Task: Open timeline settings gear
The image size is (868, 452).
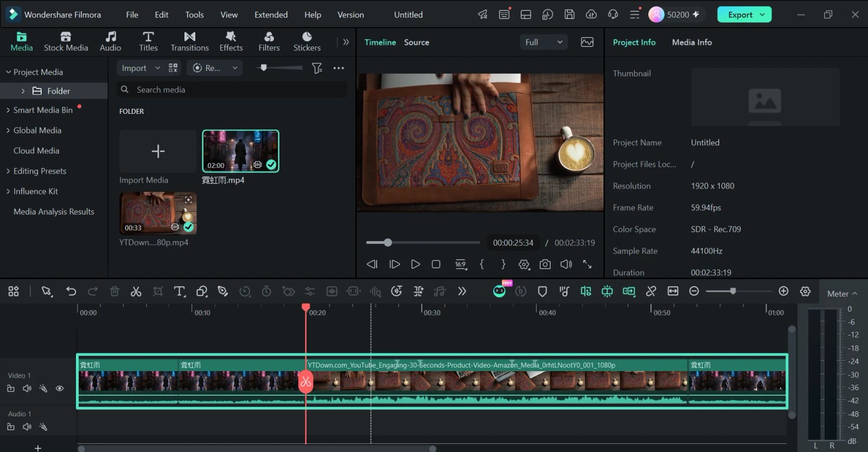Action: click(x=805, y=292)
